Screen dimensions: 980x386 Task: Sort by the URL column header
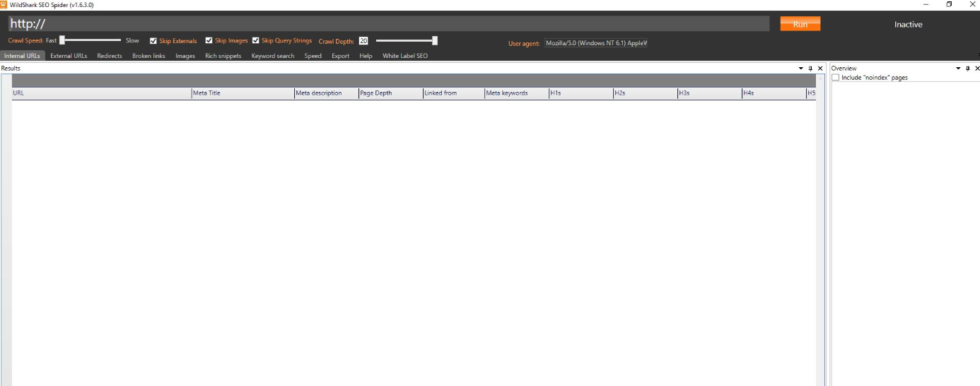tap(102, 93)
